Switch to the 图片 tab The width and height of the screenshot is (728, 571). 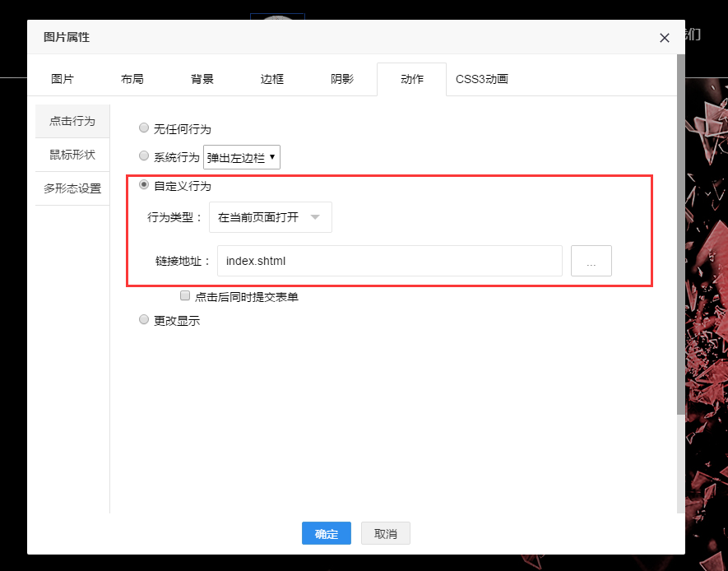[63, 79]
